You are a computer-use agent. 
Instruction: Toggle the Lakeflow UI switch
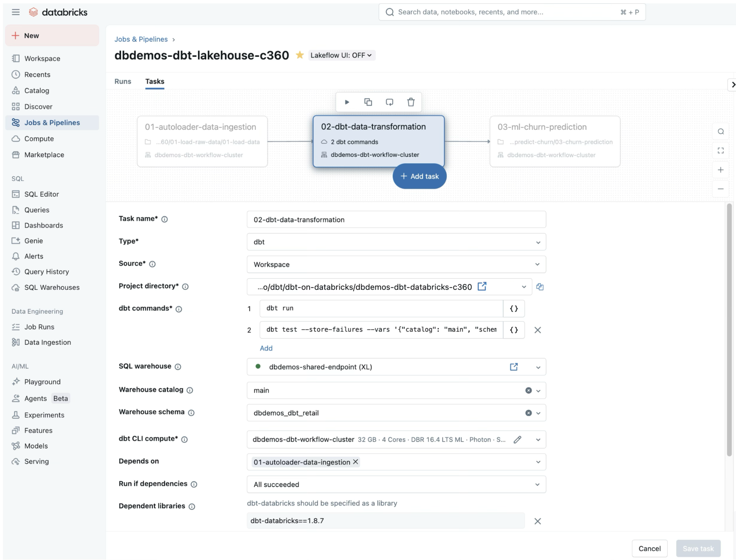click(x=341, y=55)
